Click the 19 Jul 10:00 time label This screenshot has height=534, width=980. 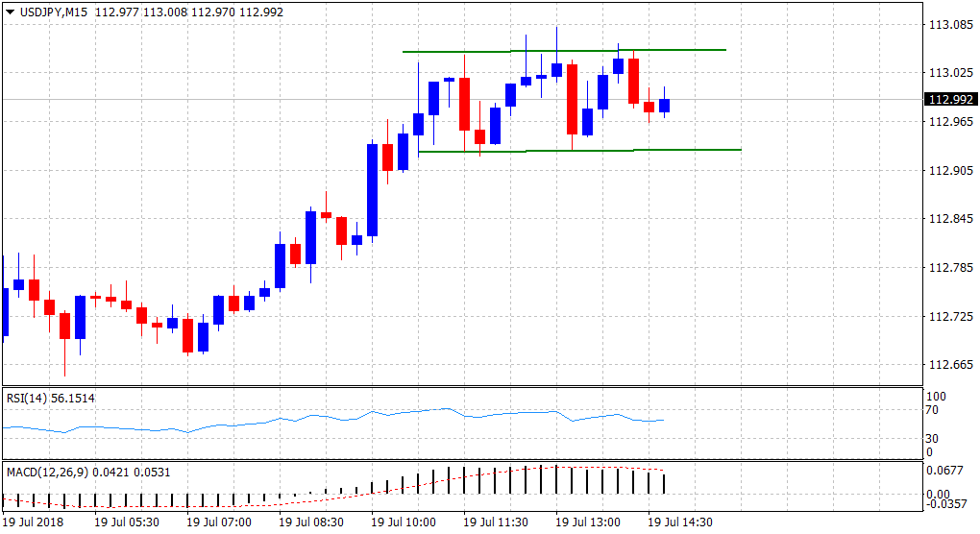(x=404, y=522)
